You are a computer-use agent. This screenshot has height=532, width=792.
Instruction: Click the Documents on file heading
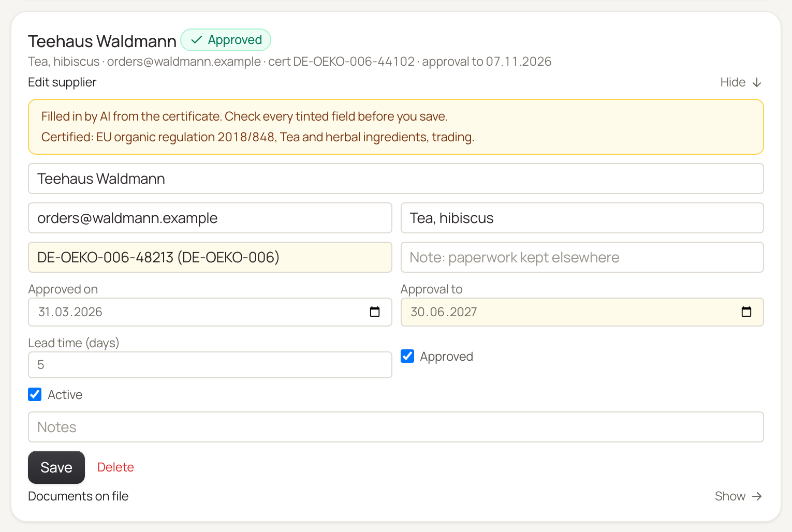coord(78,496)
